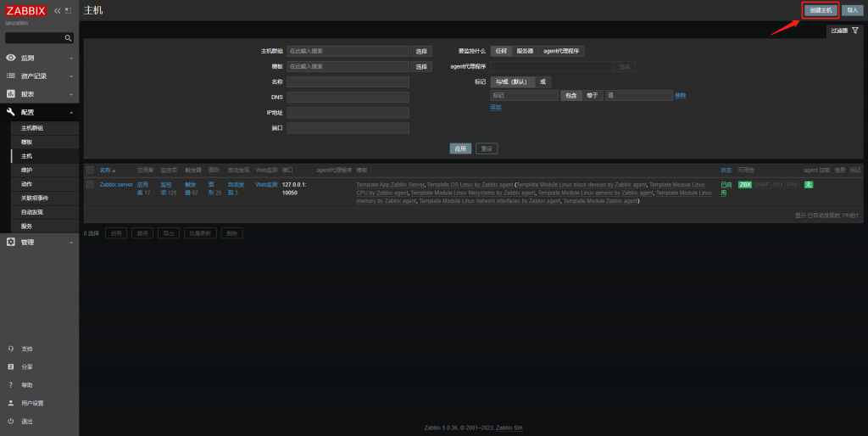Image resolution: width=868 pixels, height=436 pixels.
Task: Select the 或 tag mode
Action: point(542,81)
